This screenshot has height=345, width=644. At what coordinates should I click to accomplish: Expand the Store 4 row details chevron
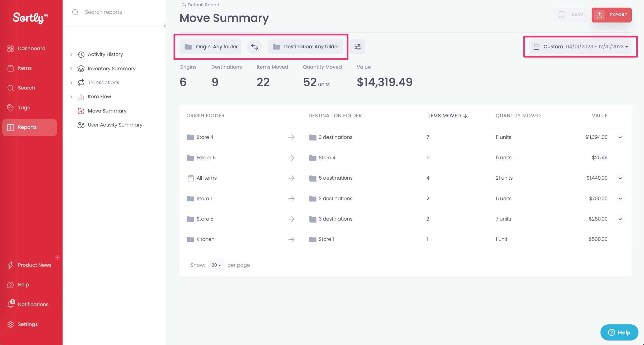click(x=620, y=137)
